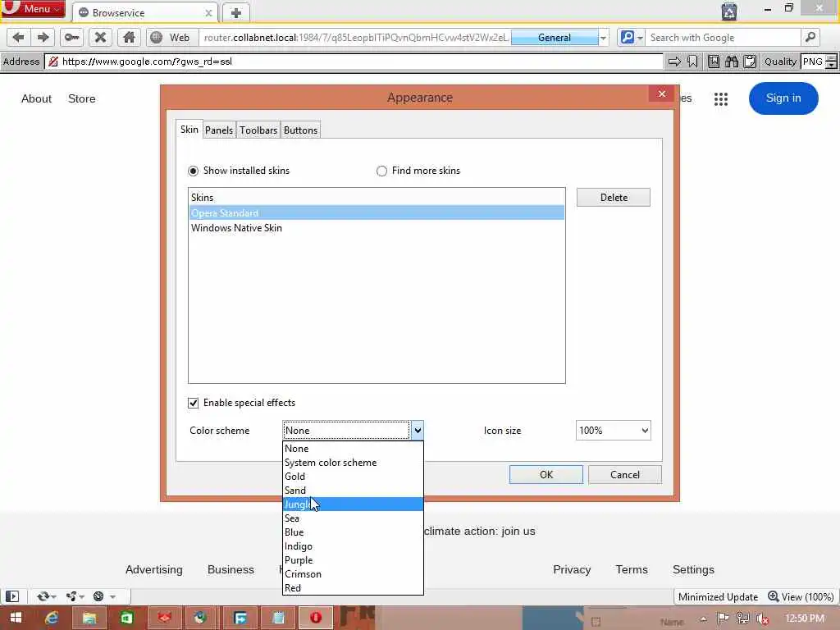Click the magnifier search-go icon
The width and height of the screenshot is (840, 630).
[x=810, y=38]
